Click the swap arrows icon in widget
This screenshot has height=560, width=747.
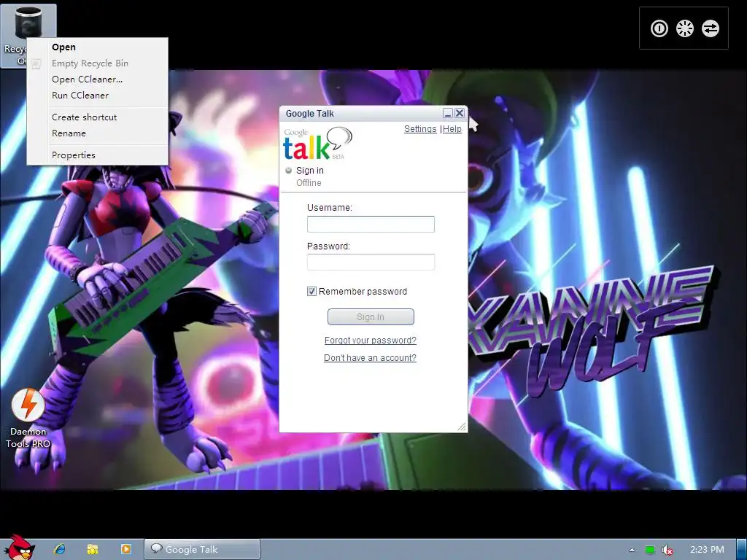pos(711,28)
